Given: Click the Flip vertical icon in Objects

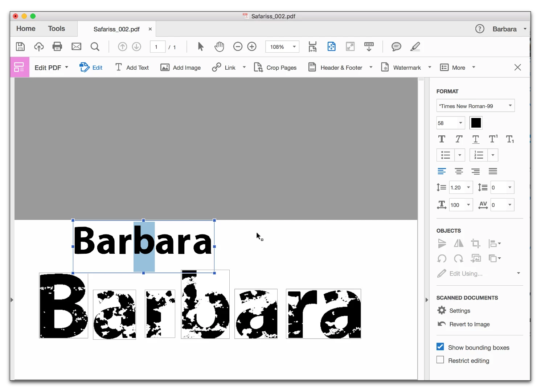Looking at the screenshot, I should point(442,243).
